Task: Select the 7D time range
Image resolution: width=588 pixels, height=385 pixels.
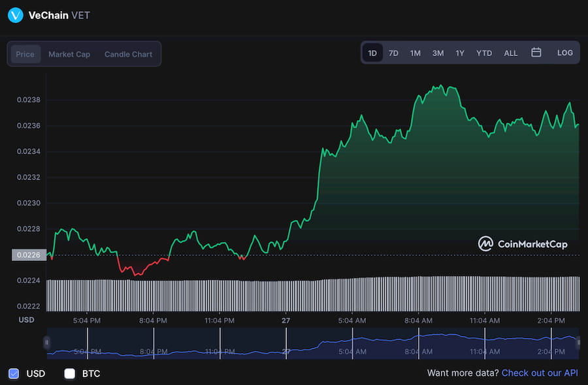Action: [393, 53]
